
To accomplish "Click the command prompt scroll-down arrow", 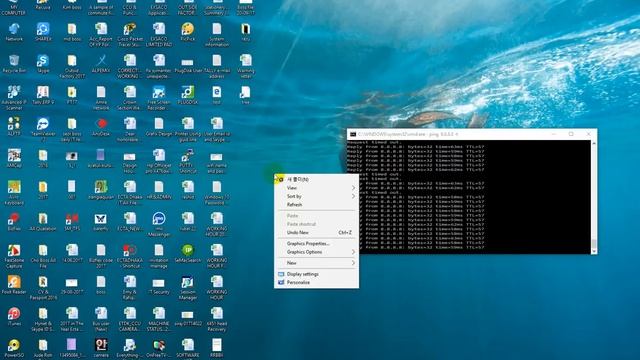I will [x=594, y=252].
